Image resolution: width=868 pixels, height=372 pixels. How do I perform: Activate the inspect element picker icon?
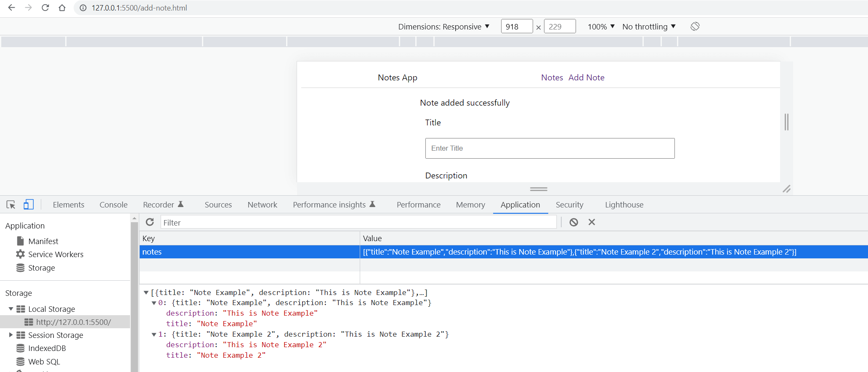[x=11, y=205]
